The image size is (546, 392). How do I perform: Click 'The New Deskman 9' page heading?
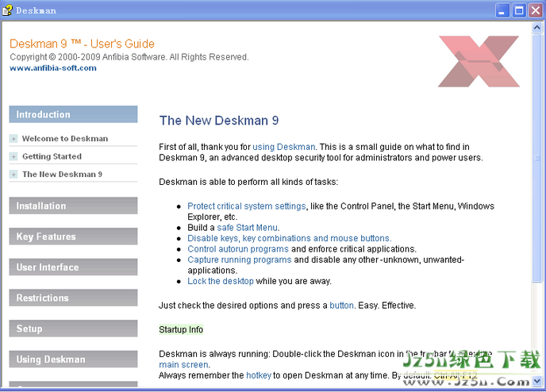219,121
